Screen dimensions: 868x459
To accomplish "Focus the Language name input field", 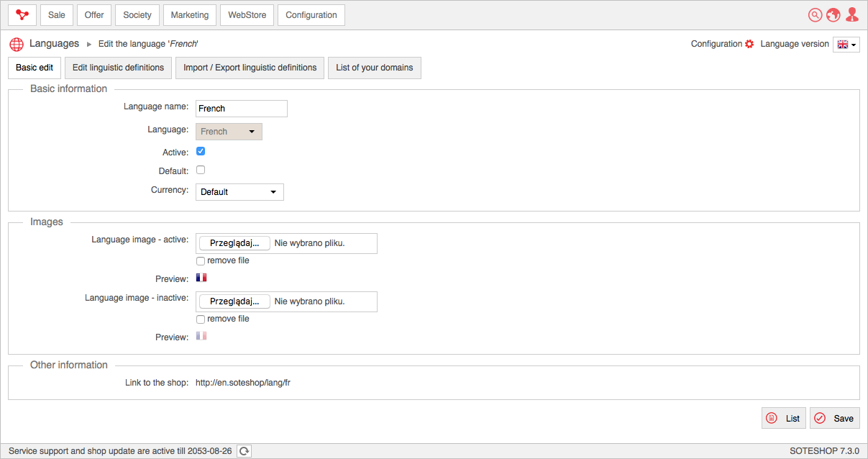I will pos(242,109).
